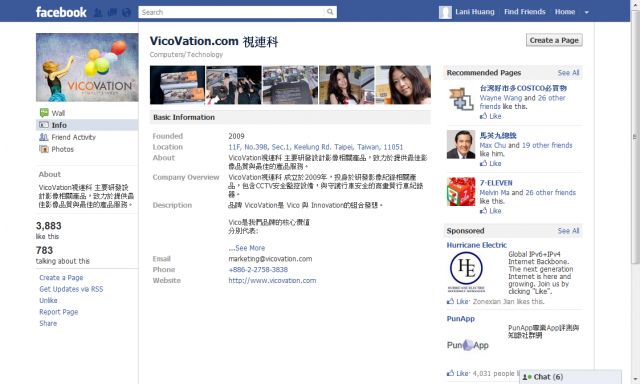The image size is (640, 384).
Task: Open website http://www.vicovation.com link
Action: point(272,281)
